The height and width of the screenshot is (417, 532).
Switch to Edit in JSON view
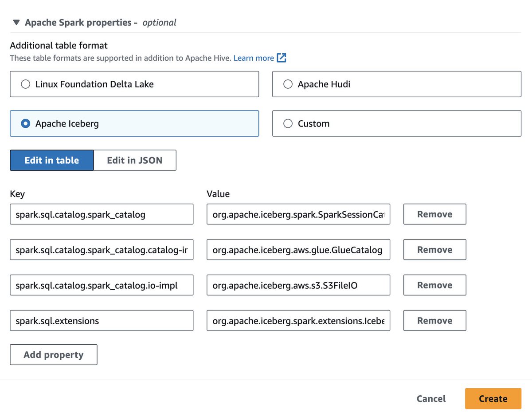pos(135,160)
